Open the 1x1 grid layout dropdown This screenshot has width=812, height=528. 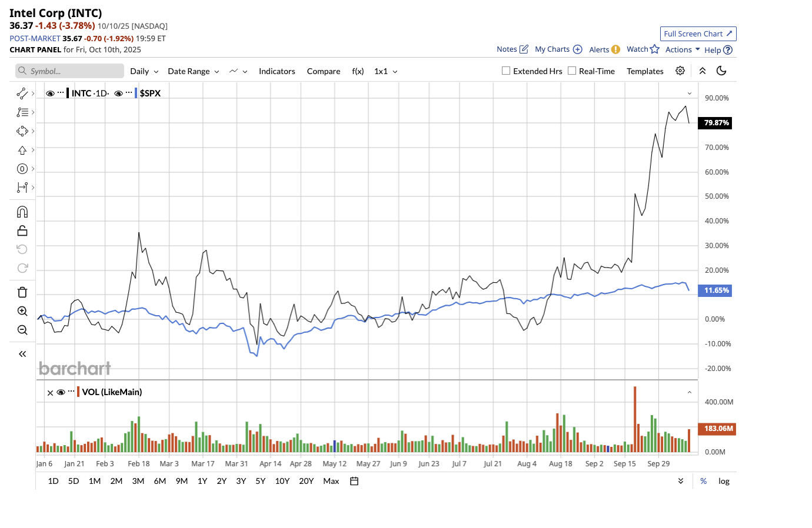point(386,71)
